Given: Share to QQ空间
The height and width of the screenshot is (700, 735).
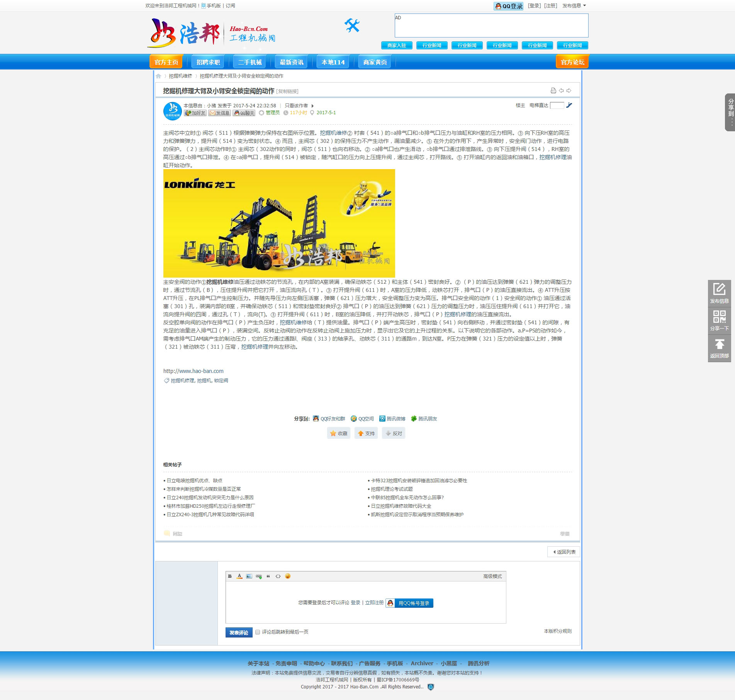Looking at the screenshot, I should (362, 419).
